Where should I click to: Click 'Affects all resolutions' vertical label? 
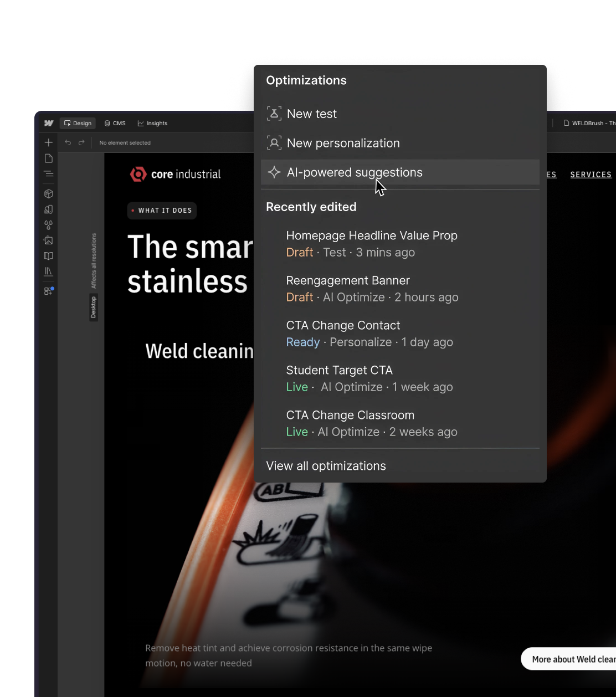[94, 261]
